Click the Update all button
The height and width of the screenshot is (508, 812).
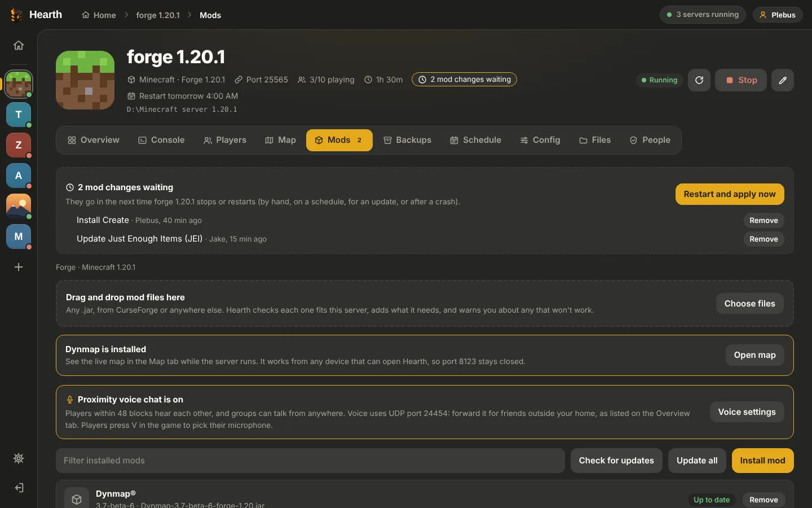697,461
